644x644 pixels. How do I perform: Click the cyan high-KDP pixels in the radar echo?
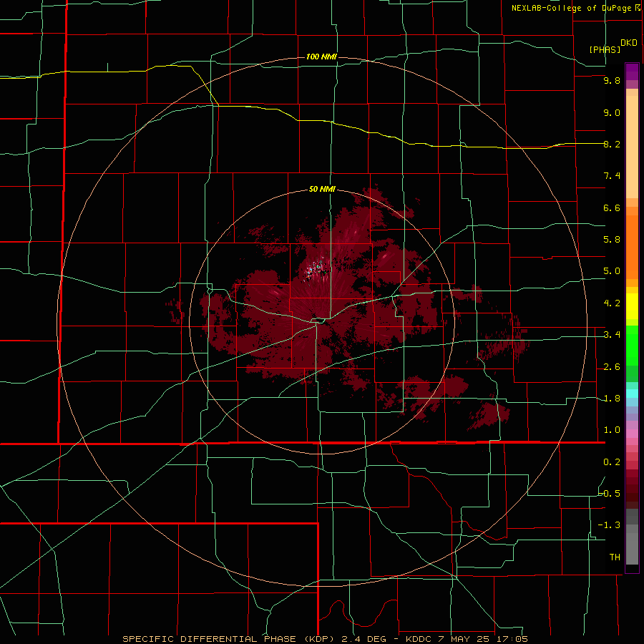pos(316,268)
